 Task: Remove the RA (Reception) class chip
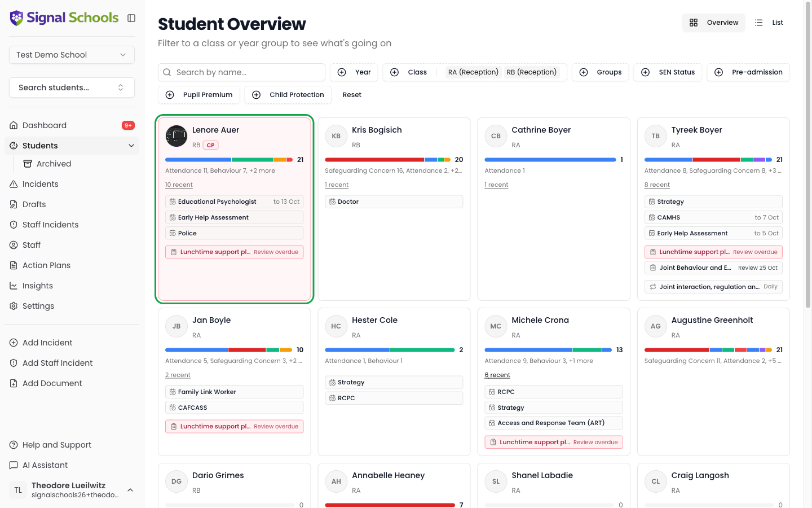[x=473, y=72]
